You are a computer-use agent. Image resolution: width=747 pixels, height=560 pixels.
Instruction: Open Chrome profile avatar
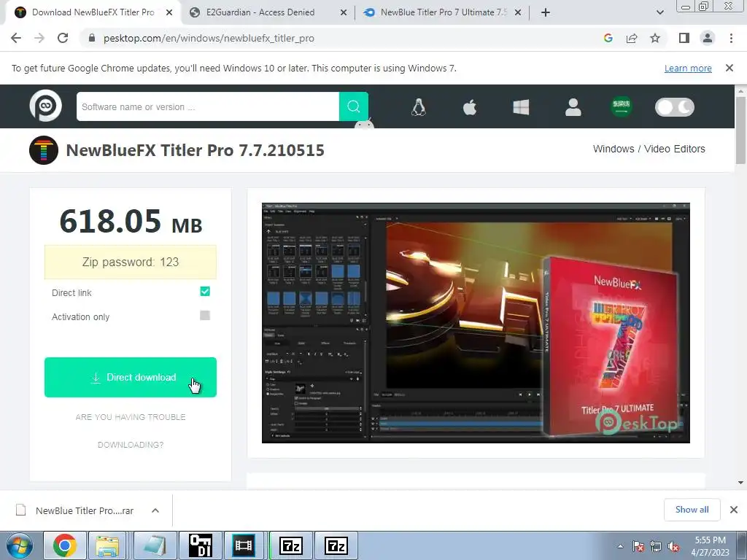pos(708,38)
